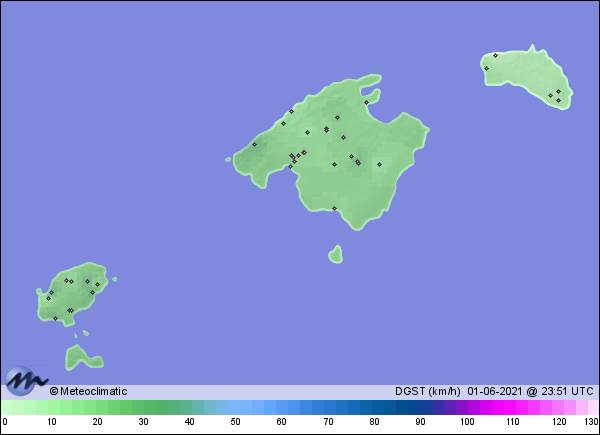This screenshot has height=435, width=600.
Task: Click the scale label 10
Action: tap(52, 422)
